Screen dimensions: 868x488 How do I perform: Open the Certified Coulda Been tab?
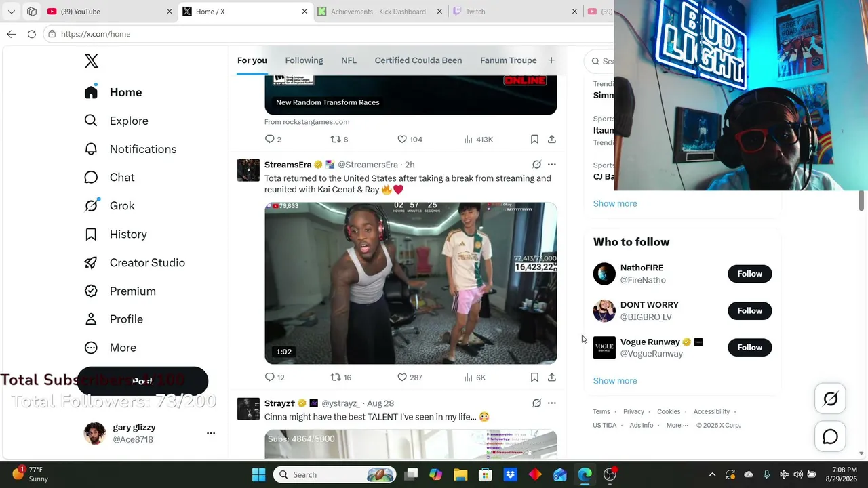(418, 60)
